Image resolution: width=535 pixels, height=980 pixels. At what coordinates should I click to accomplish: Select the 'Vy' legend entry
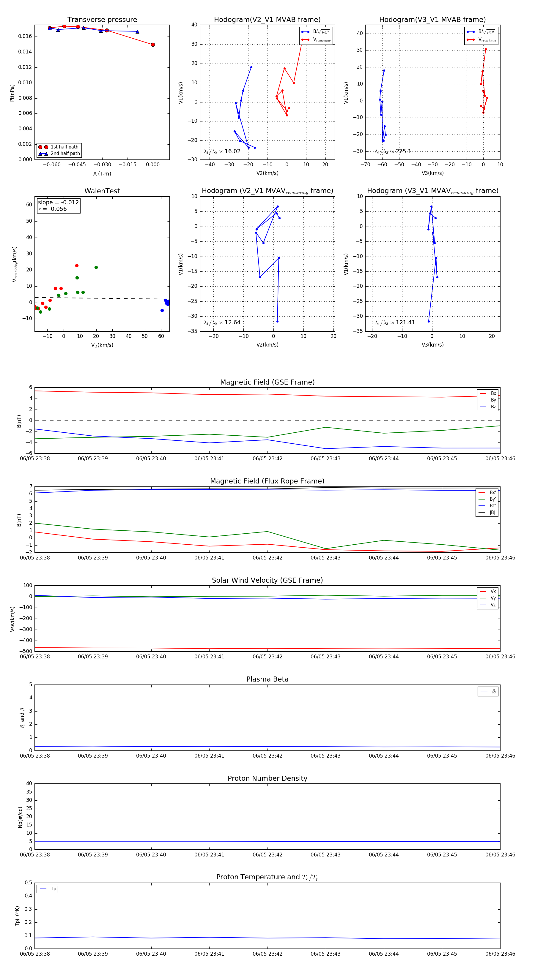pyautogui.click(x=488, y=598)
